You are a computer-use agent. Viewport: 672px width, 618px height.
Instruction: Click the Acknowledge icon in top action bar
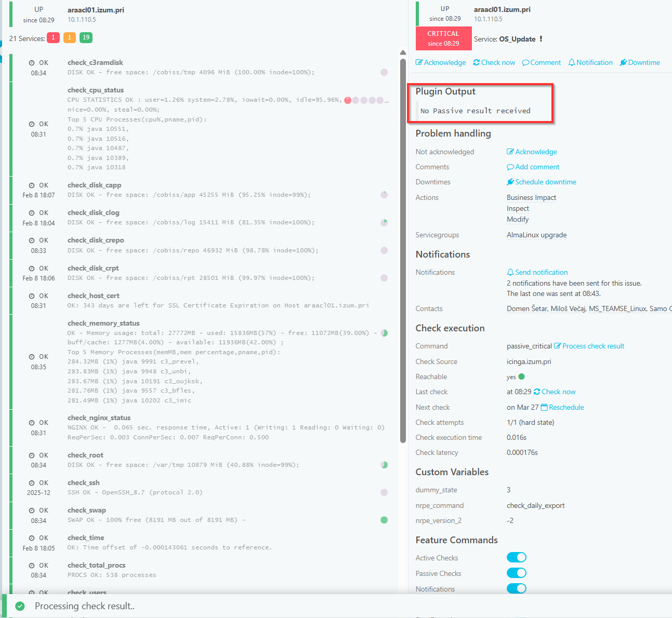click(x=419, y=63)
